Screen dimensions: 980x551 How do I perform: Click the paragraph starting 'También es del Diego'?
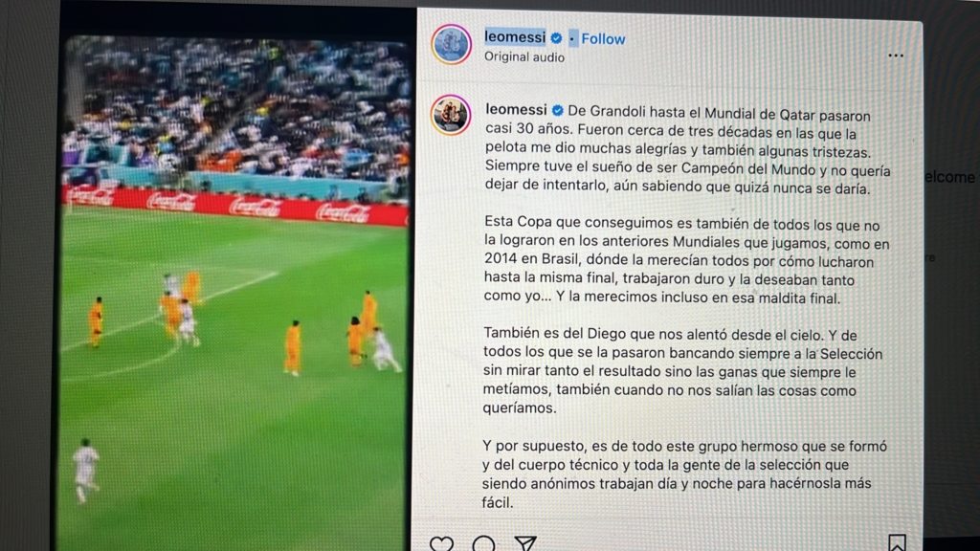(682, 371)
